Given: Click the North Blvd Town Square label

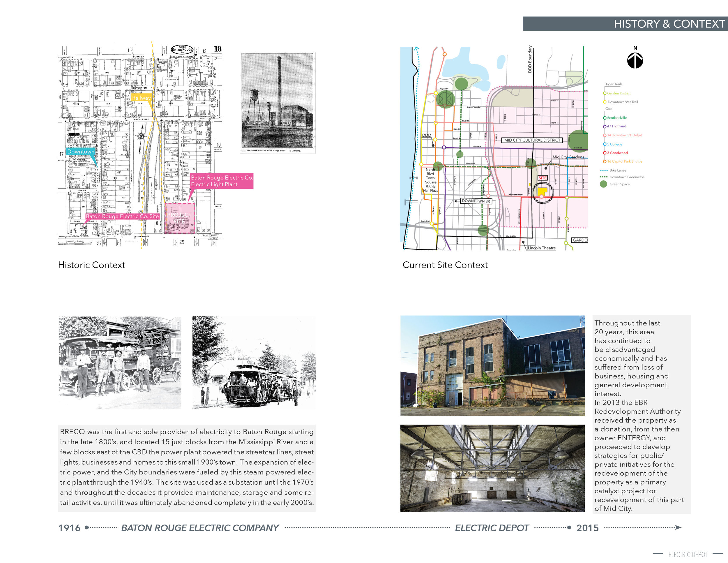Looking at the screenshot, I should tap(430, 180).
